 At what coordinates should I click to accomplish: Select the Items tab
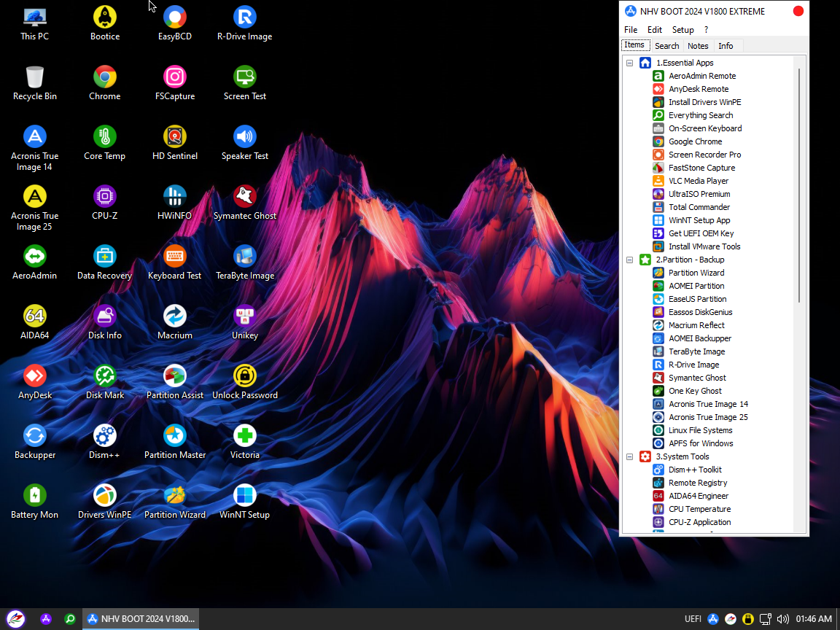pos(635,45)
